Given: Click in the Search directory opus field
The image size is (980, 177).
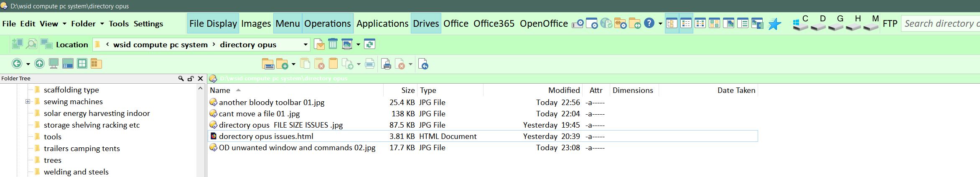Looking at the screenshot, I should click(x=940, y=23).
